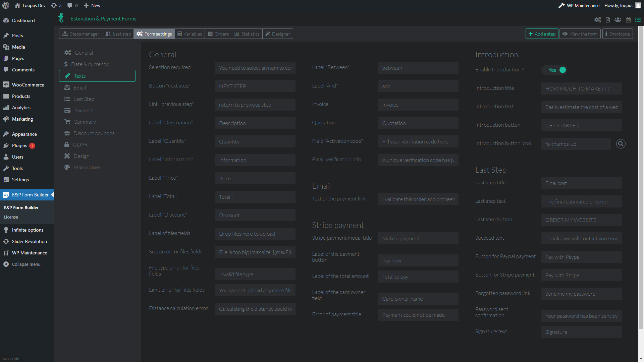Screen dimensions: 644x362
Task: Switch to the Variables tab
Action: [x=190, y=34]
